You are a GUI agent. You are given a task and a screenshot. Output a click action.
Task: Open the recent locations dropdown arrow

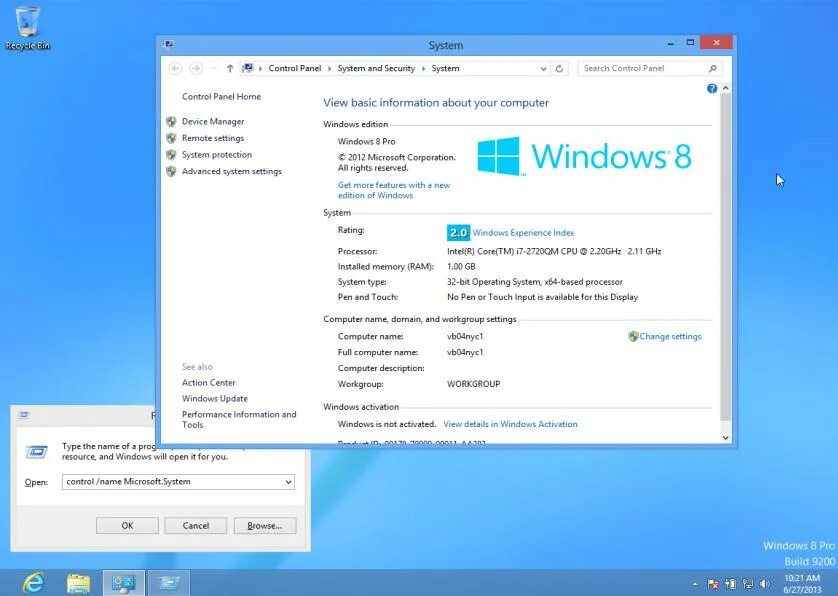[x=214, y=68]
